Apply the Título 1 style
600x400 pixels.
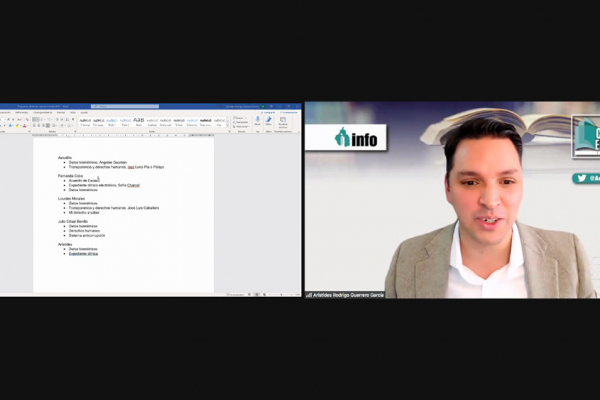coord(112,122)
